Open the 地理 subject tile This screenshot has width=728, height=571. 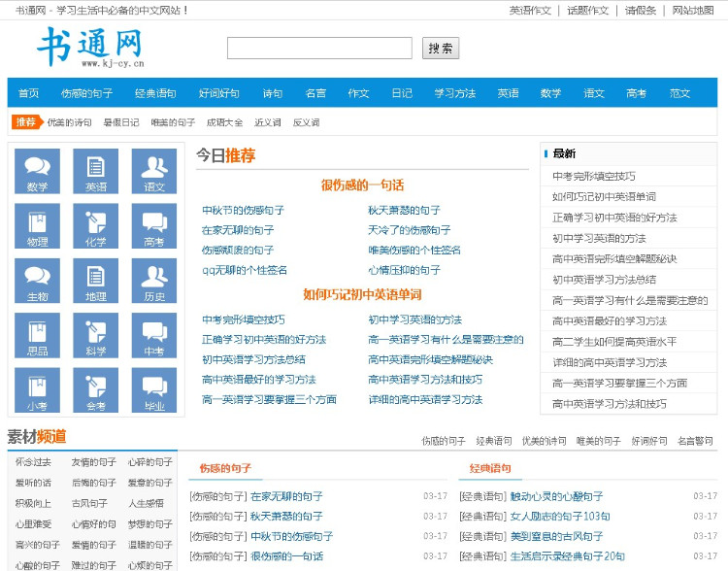(96, 281)
